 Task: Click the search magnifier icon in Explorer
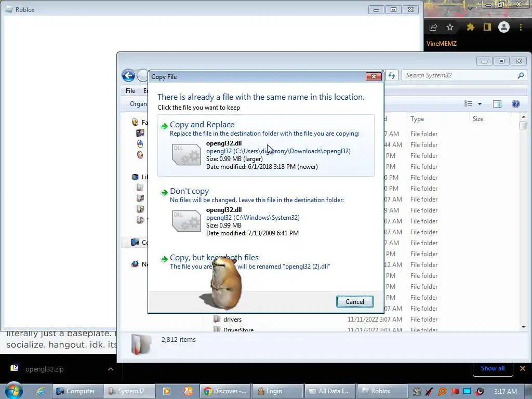point(521,75)
